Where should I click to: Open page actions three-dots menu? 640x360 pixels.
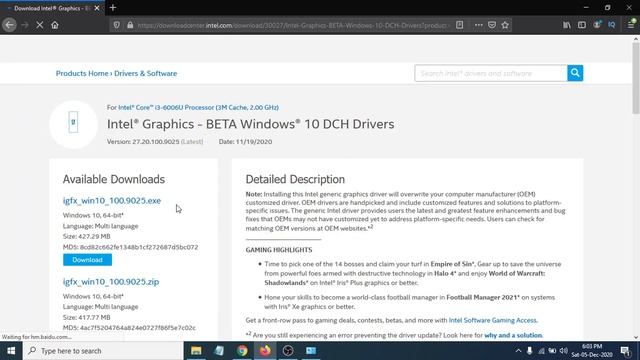click(478, 25)
